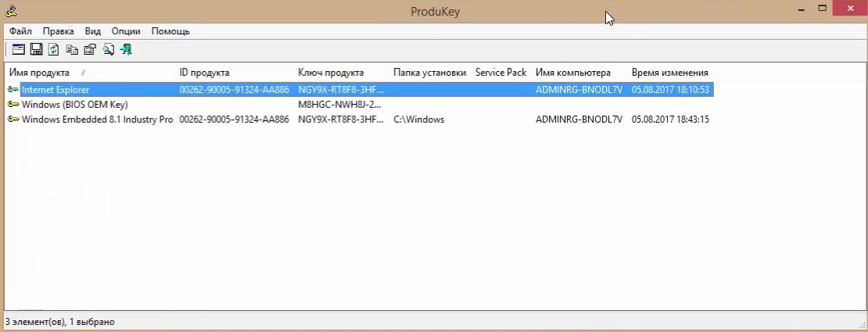Image resolution: width=868 pixels, height=332 pixels.
Task: Sort by the Время изменения column header
Action: pos(671,73)
